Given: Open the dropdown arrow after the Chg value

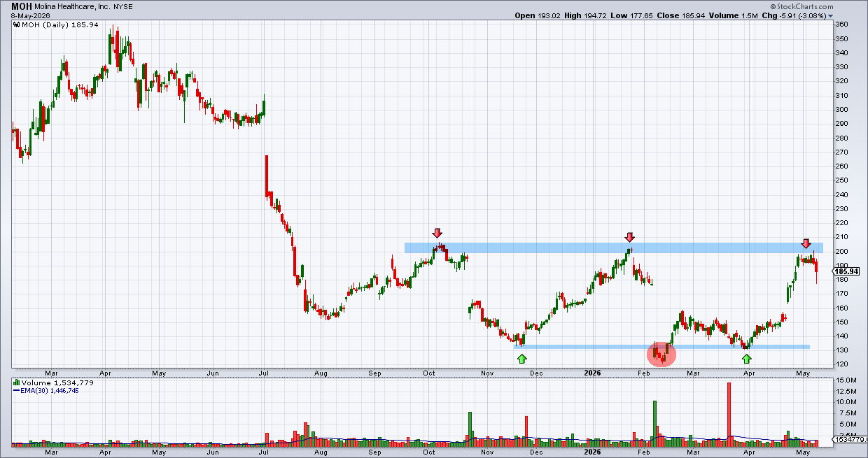Looking at the screenshot, I should tap(831, 15).
